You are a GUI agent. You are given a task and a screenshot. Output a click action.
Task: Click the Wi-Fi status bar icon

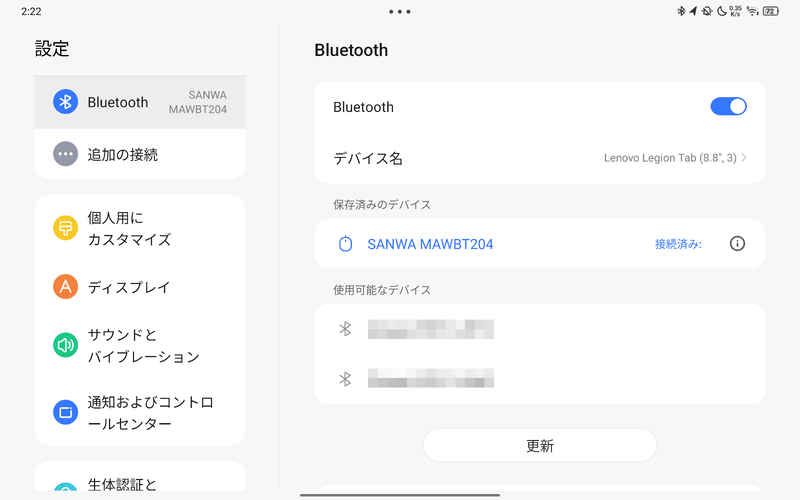click(x=752, y=11)
